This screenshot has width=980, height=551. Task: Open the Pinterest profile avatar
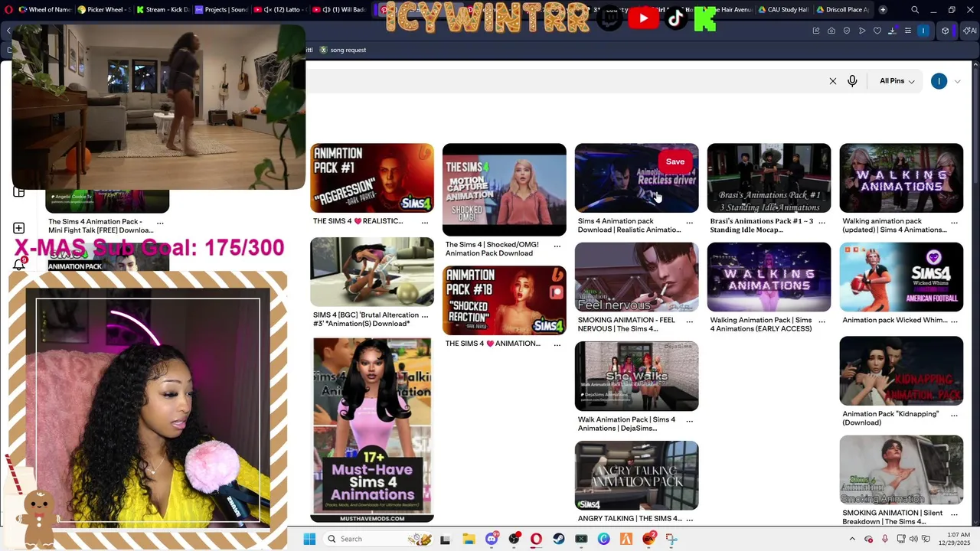point(939,81)
